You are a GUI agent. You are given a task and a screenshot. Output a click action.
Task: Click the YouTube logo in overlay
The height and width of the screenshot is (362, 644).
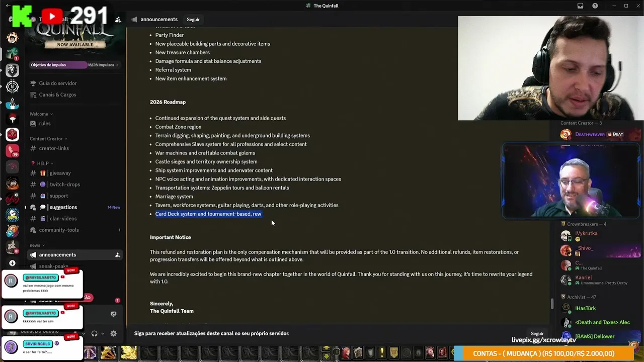pos(52,17)
